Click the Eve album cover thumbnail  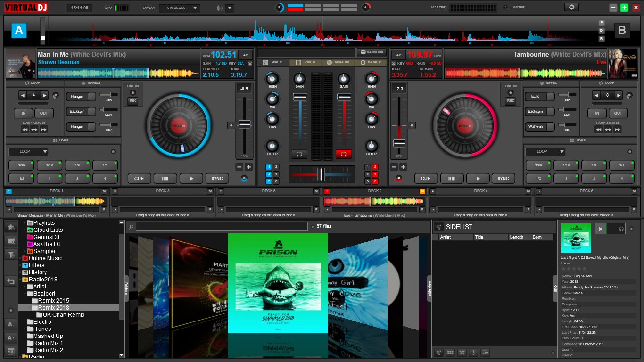[623, 63]
